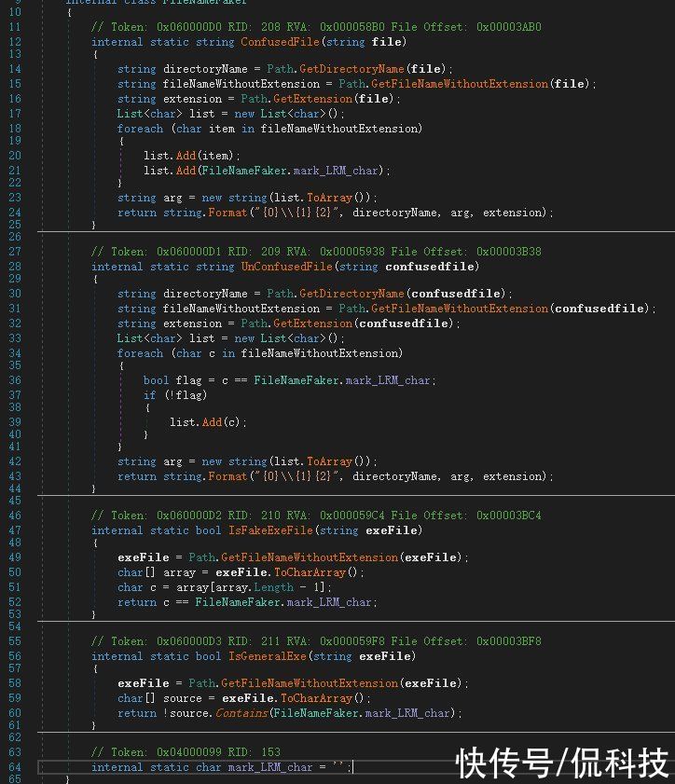The height and width of the screenshot is (784, 675).
Task: Click GetFileNameWithoutExtension call on line 49
Action: 310,557
